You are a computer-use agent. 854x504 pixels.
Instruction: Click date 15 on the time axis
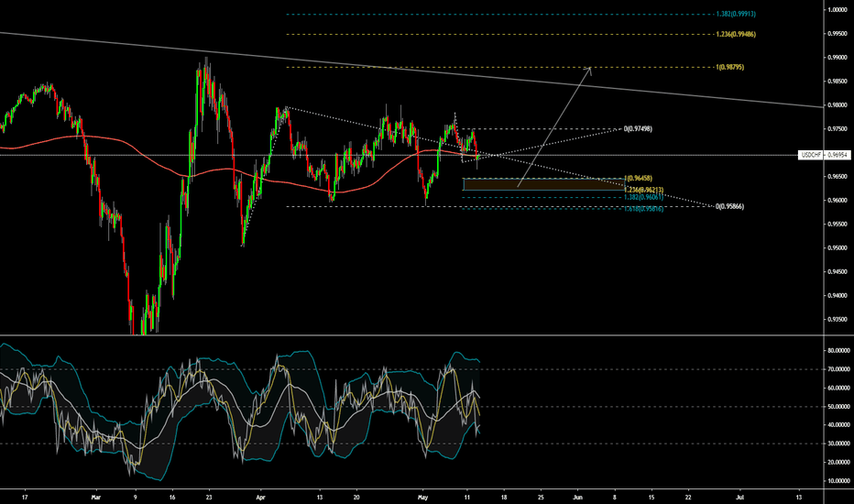[651, 497]
